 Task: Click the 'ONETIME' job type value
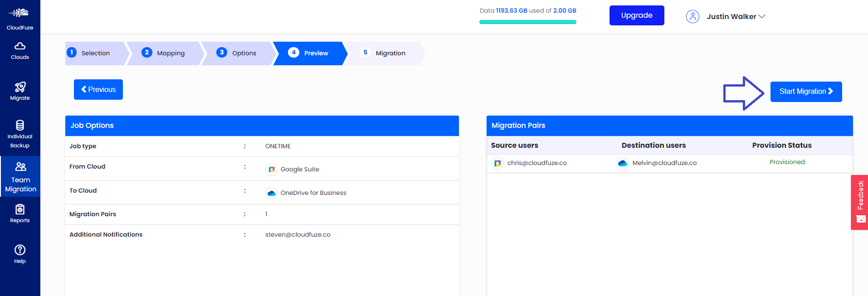coord(278,146)
